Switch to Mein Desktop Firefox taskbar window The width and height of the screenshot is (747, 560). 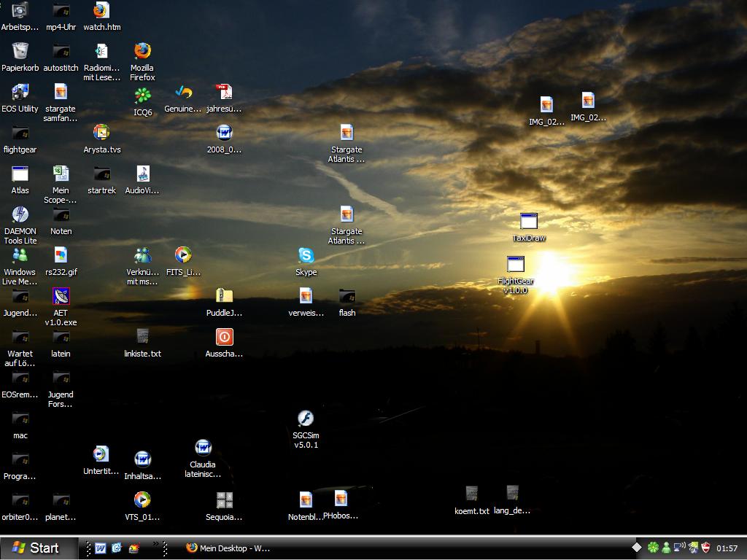(228, 548)
